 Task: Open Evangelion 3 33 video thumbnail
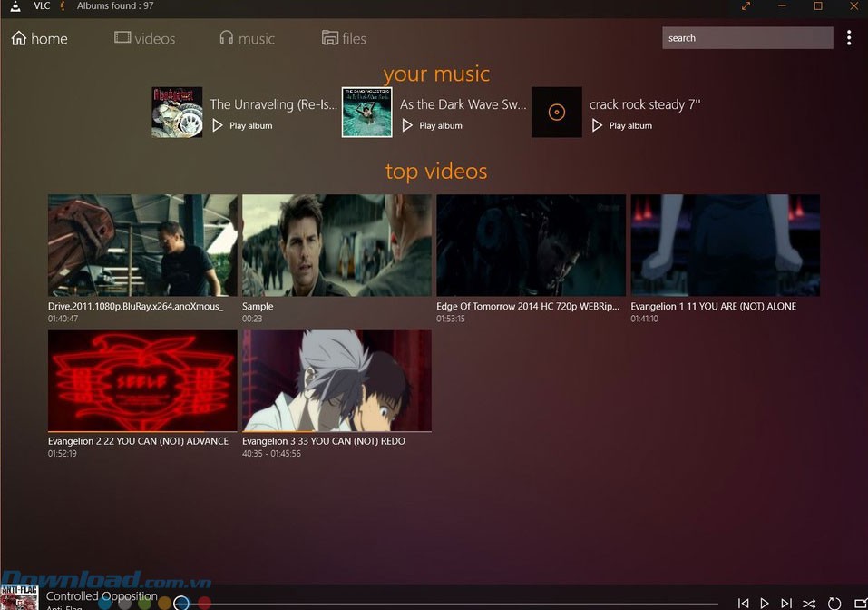click(336, 380)
